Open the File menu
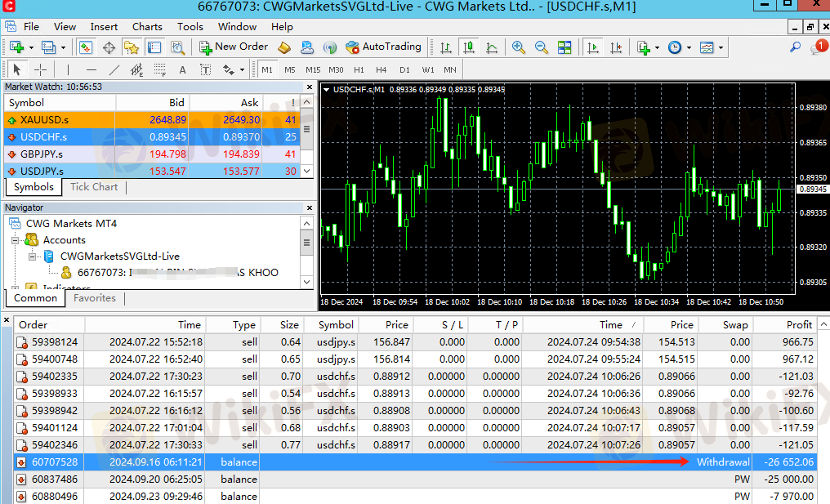Image resolution: width=830 pixels, height=504 pixels. [31, 26]
